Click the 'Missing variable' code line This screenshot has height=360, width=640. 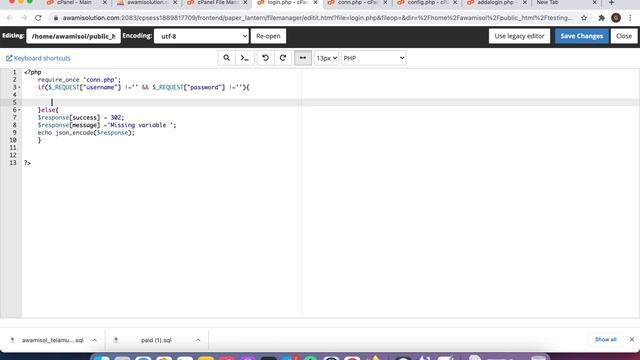107,125
